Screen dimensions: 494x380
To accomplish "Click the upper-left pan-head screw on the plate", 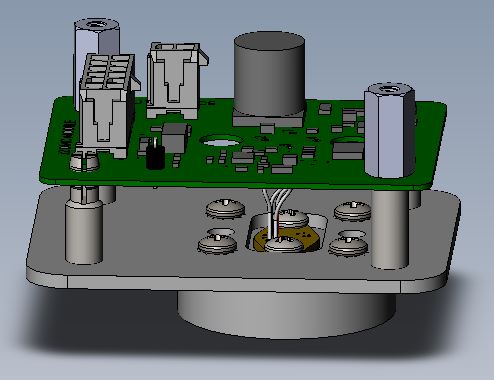I will pos(225,208).
